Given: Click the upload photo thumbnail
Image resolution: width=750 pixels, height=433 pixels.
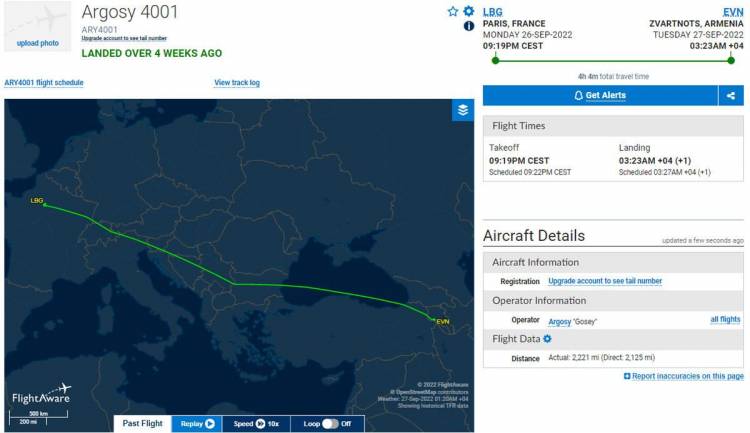Looking at the screenshot, I should (x=38, y=26).
